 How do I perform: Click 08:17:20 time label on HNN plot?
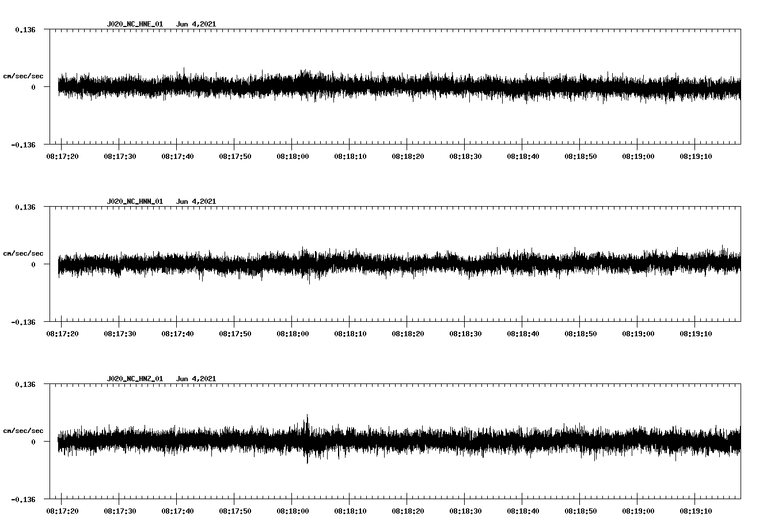(x=62, y=333)
